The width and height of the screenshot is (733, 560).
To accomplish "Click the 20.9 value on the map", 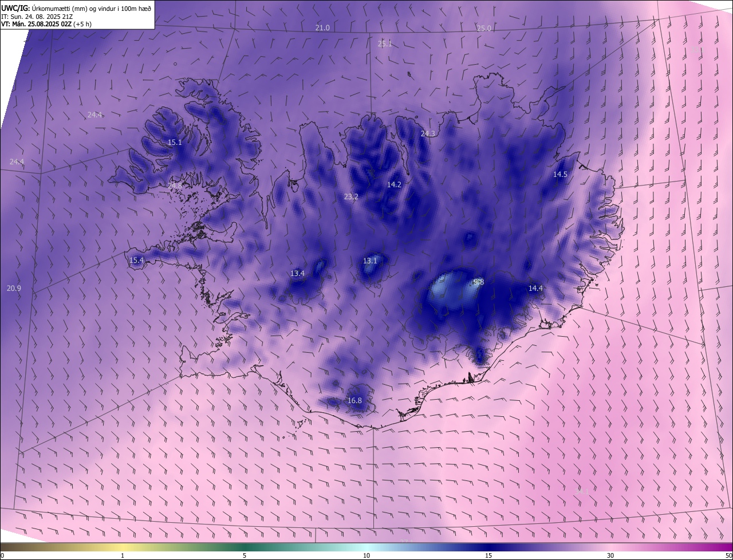I will pyautogui.click(x=14, y=288).
